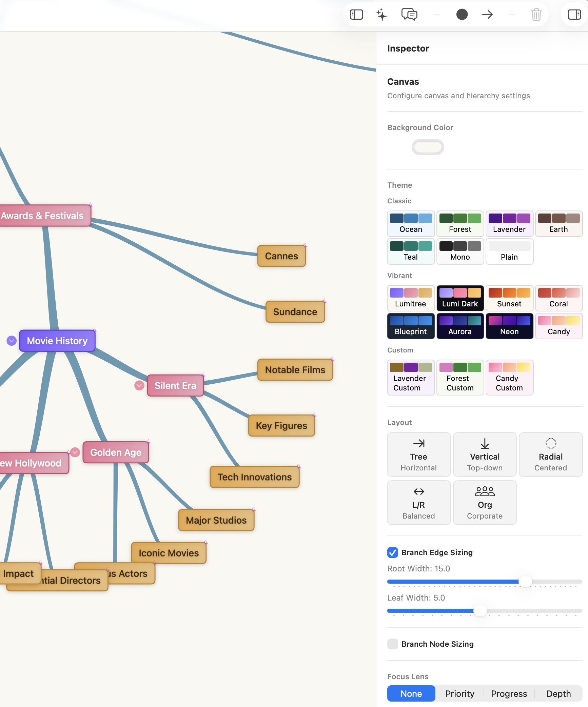Screen dimensions: 588x707
Task: Enable Branch Node Sizing
Action: (x=393, y=644)
